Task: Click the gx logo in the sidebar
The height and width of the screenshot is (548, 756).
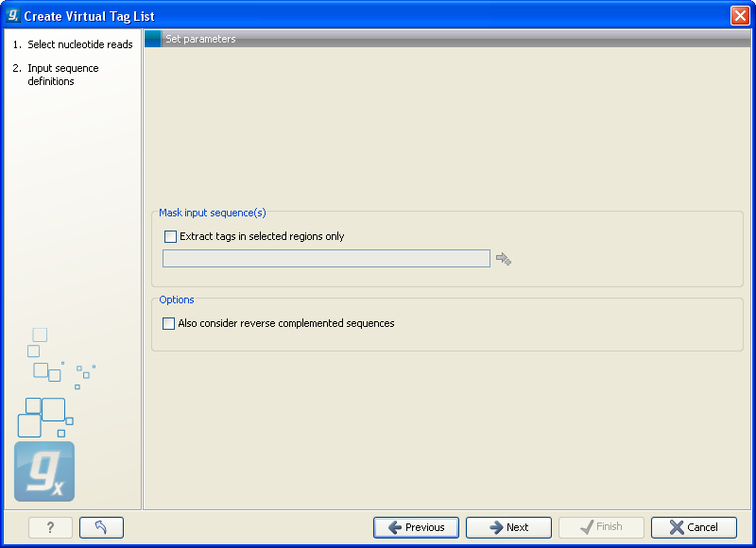Action: 44,471
